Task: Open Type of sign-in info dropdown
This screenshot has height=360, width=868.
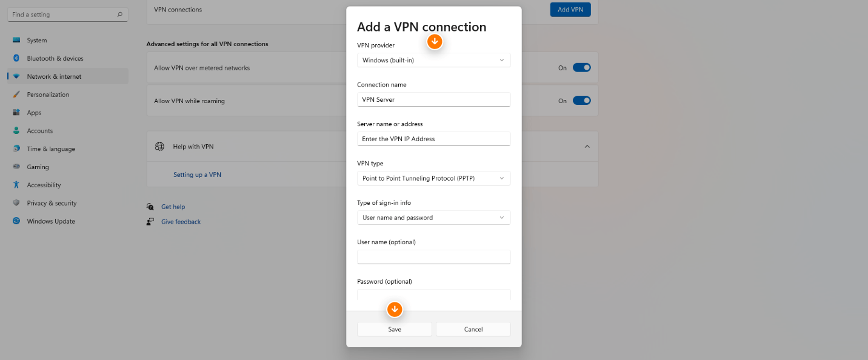Action: 433,218
